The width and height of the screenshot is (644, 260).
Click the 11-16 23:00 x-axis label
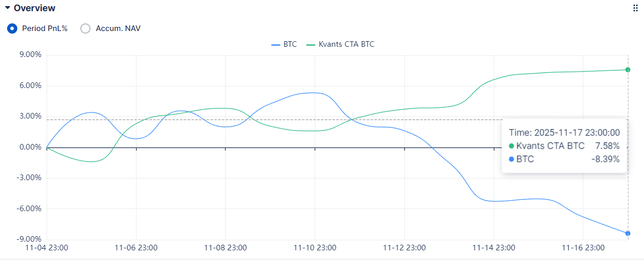click(583, 248)
